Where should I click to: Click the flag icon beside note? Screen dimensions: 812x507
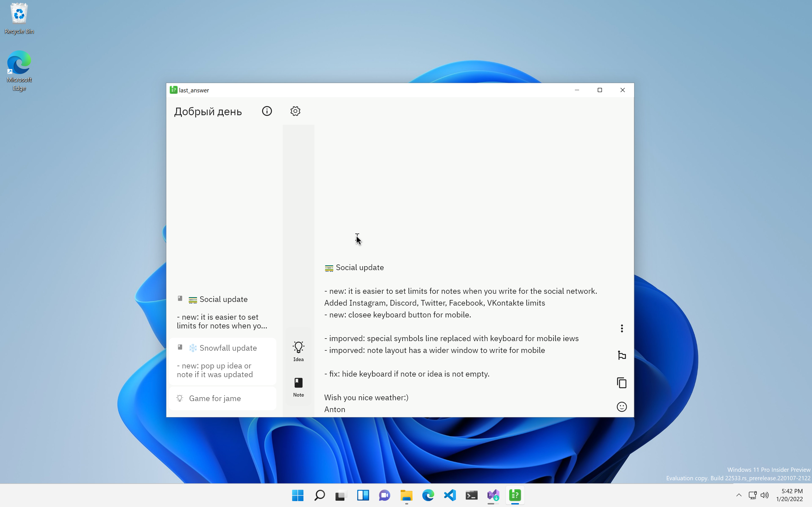[x=622, y=355]
